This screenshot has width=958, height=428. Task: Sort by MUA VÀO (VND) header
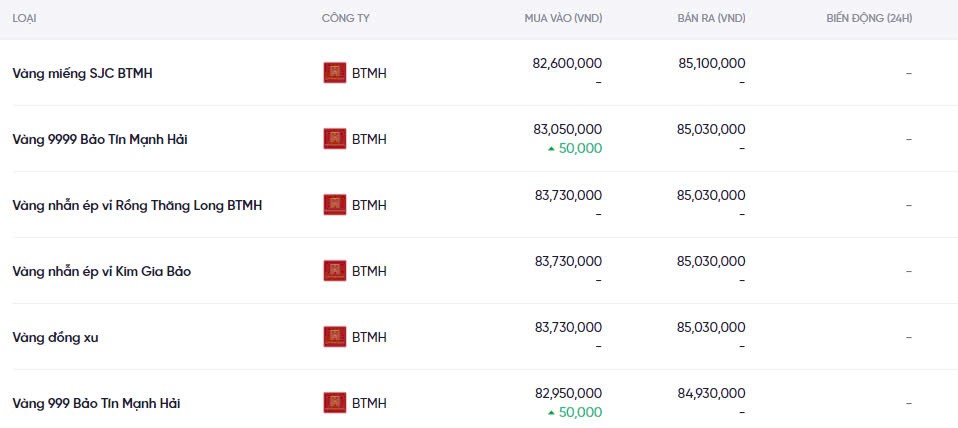click(x=563, y=18)
